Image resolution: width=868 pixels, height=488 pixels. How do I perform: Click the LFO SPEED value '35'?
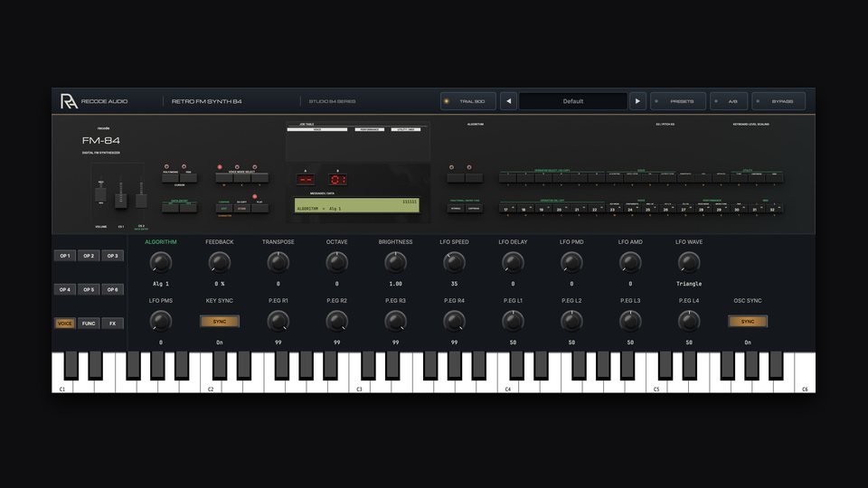[x=454, y=284]
